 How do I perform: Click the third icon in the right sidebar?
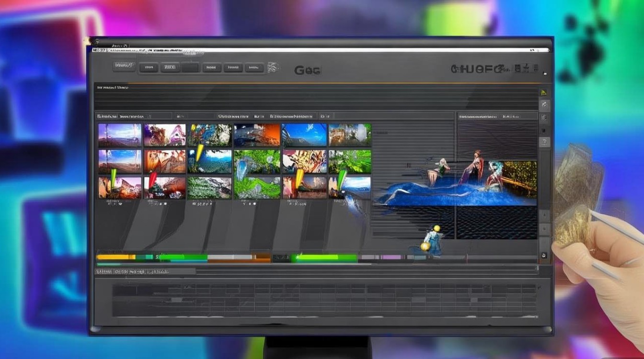pos(544,117)
